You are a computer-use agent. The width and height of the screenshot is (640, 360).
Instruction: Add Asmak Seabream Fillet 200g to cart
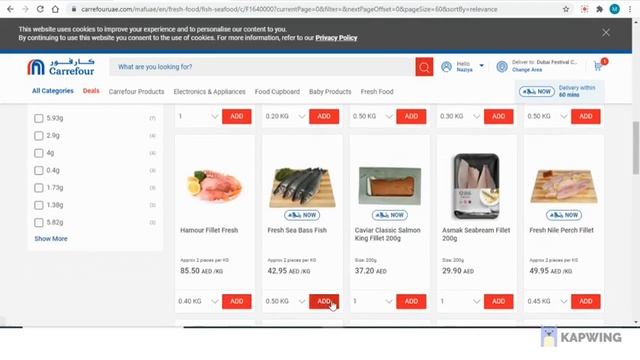pos(498,301)
